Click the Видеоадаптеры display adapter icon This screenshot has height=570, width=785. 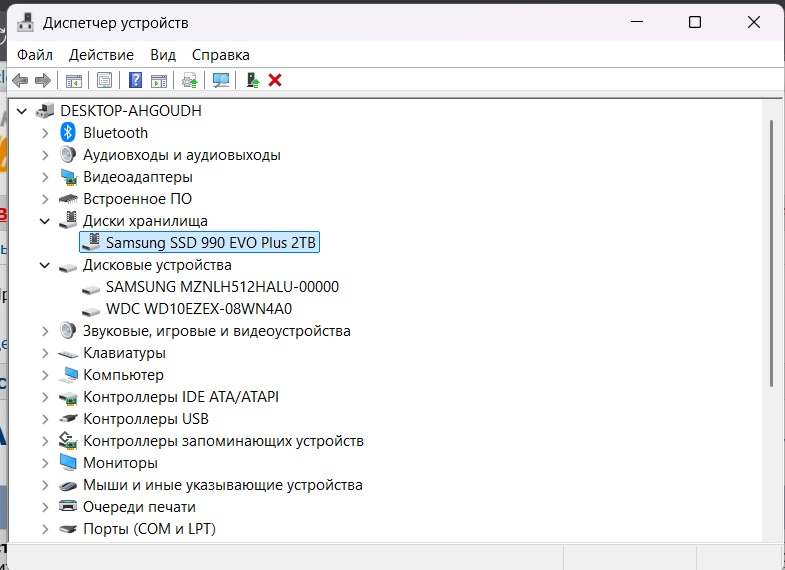[69, 177]
